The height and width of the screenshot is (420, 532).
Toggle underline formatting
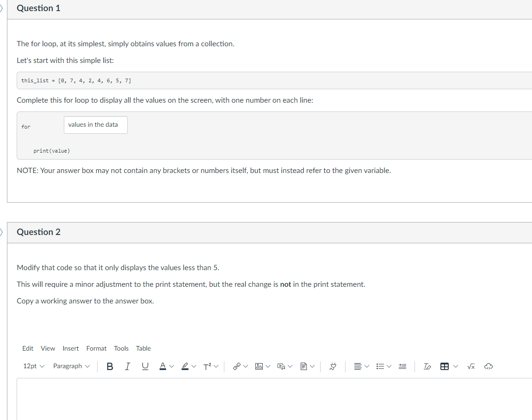point(145,366)
